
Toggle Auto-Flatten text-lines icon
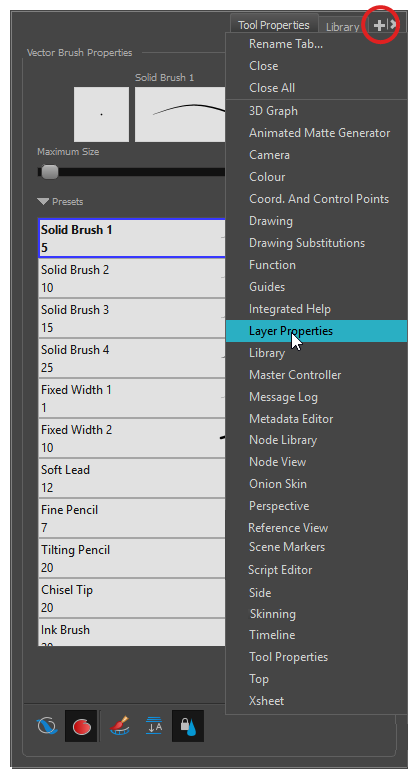coord(154,726)
